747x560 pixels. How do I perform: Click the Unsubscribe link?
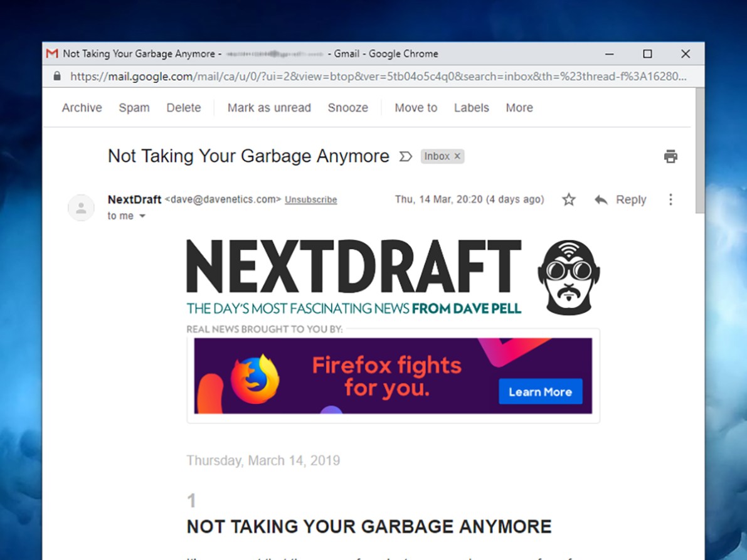[x=310, y=199]
